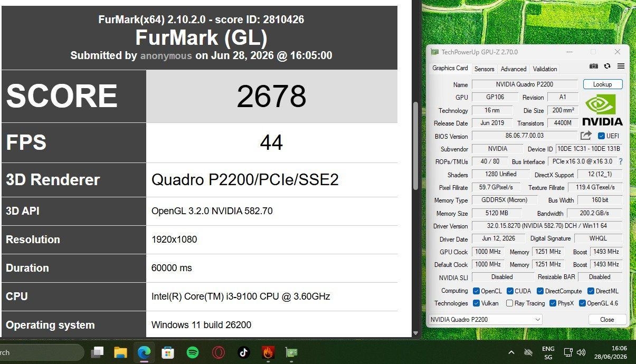Open Microsoft Store from the taskbar
Image resolution: width=636 pixels, height=364 pixels.
click(x=168, y=352)
